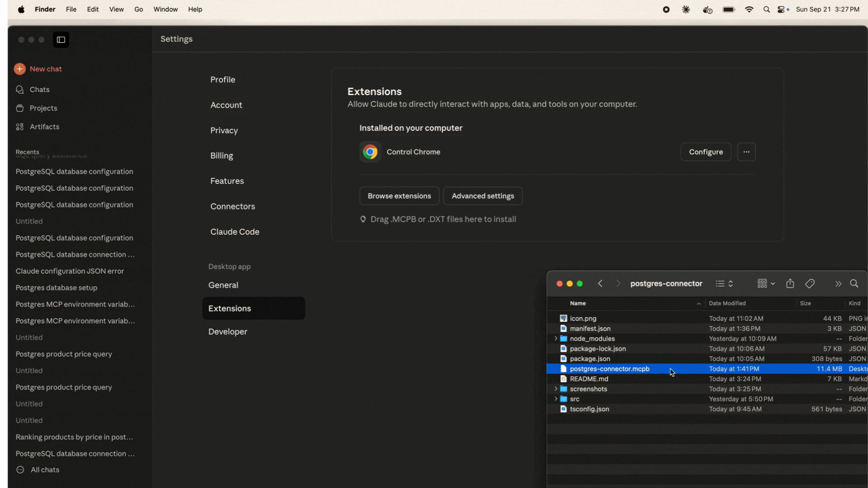Toggle the sidebar panel icon
The width and height of the screenshot is (868, 488).
pos(61,40)
